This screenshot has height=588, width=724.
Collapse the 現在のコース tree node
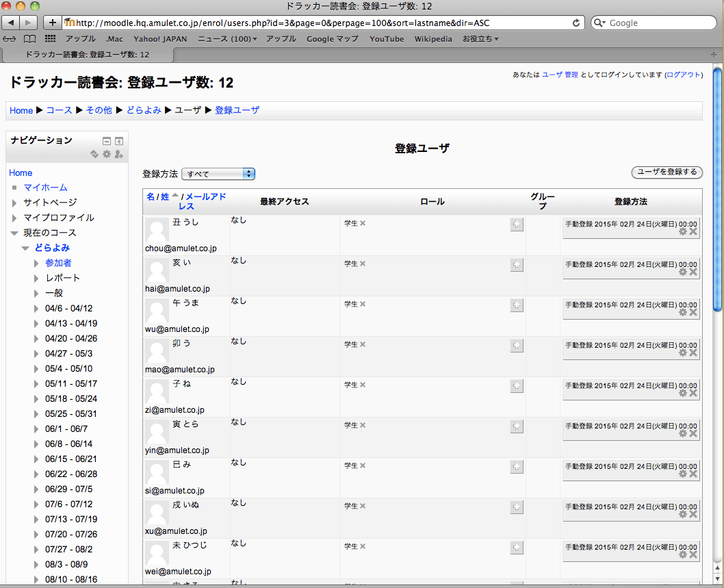click(14, 233)
